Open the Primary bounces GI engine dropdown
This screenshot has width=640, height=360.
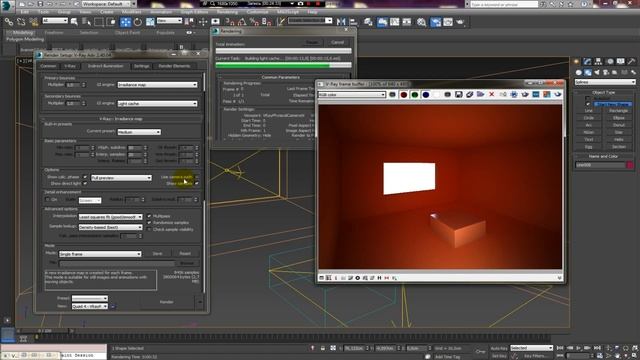coord(157,84)
